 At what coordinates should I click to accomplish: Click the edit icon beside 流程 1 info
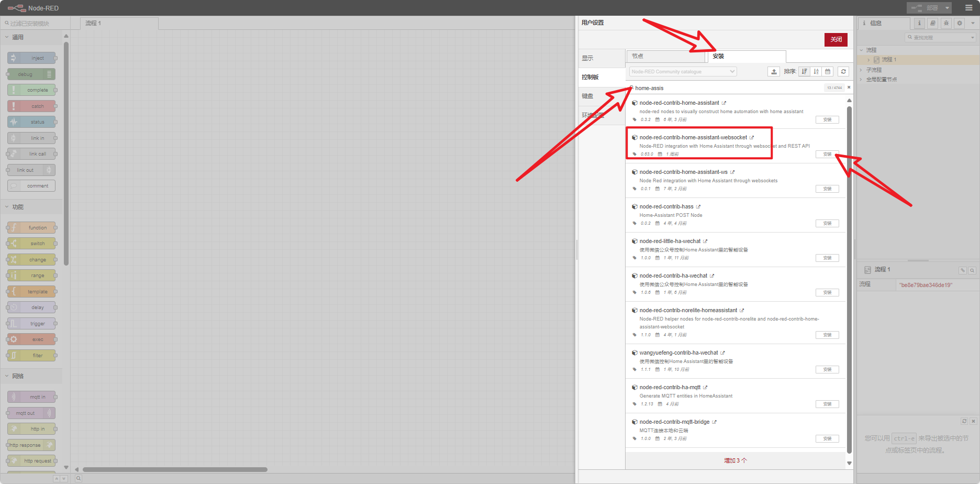pyautogui.click(x=963, y=270)
